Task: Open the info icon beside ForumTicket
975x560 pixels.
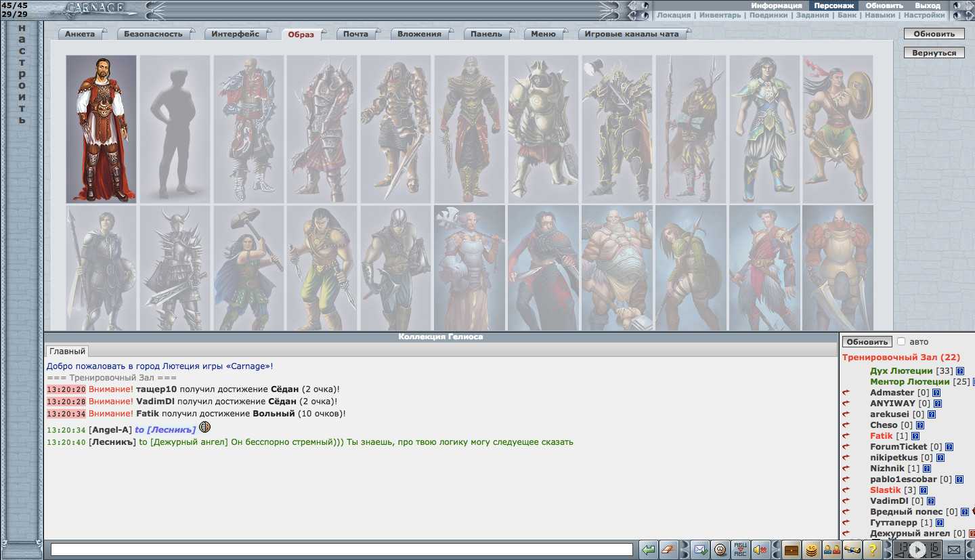Action: click(x=949, y=447)
